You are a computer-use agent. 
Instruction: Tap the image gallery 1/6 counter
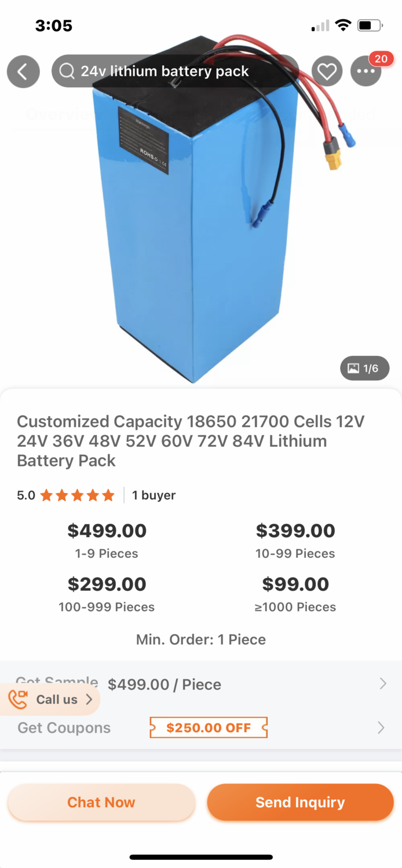(364, 368)
